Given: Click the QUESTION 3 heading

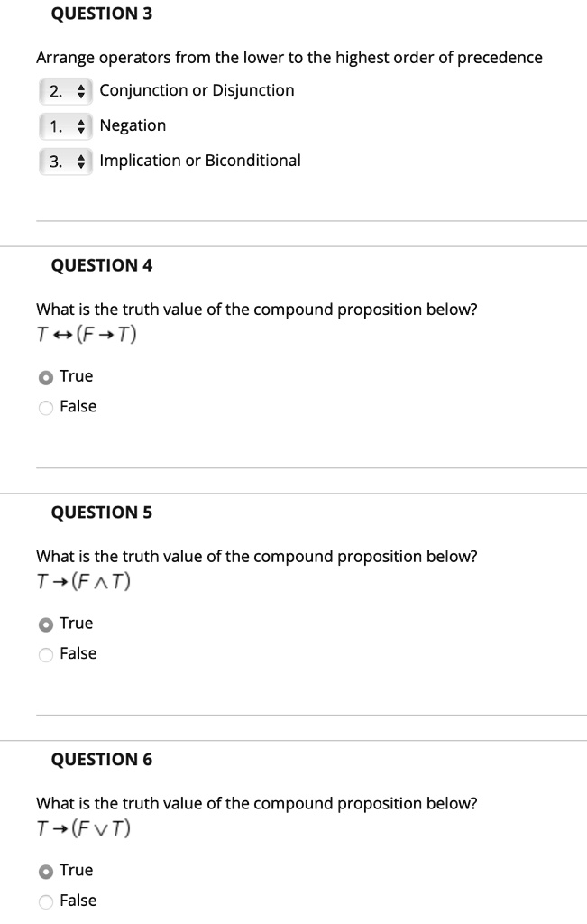Looking at the screenshot, I should 102,13.
